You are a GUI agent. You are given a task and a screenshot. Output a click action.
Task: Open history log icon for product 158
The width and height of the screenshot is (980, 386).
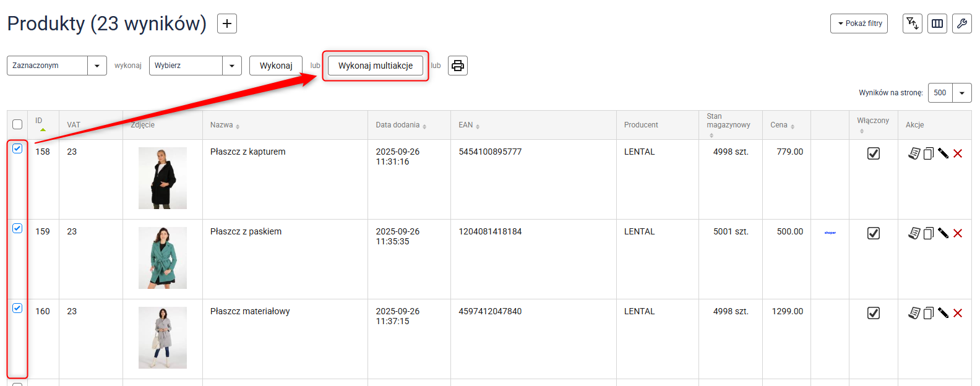coord(914,153)
